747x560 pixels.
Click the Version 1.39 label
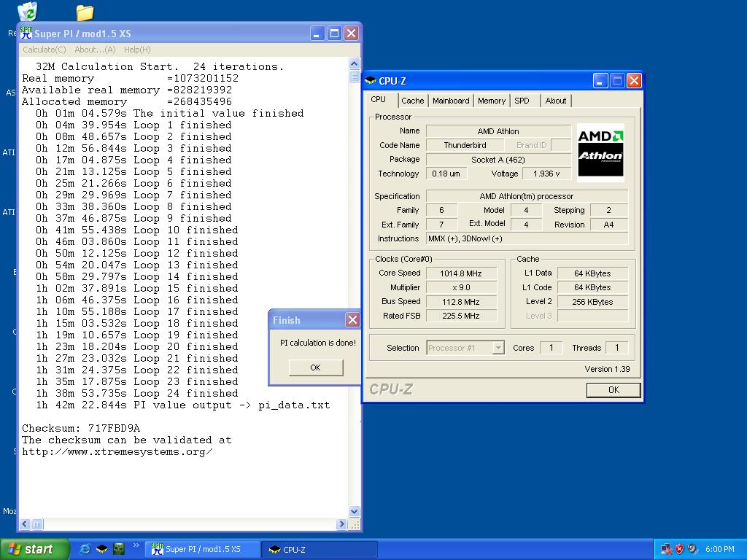[607, 369]
